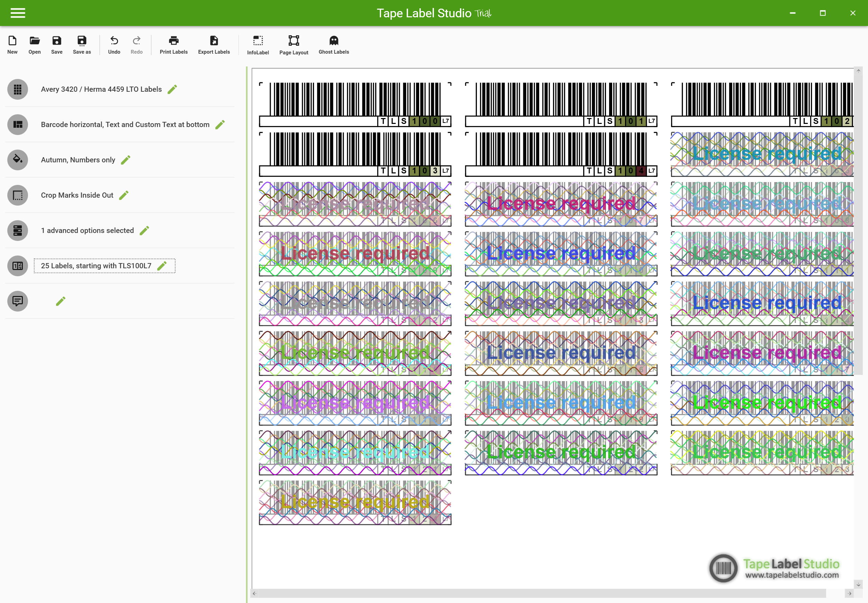Click the TLS100 L7 barcode label
Image resolution: width=868 pixels, height=603 pixels.
point(355,105)
